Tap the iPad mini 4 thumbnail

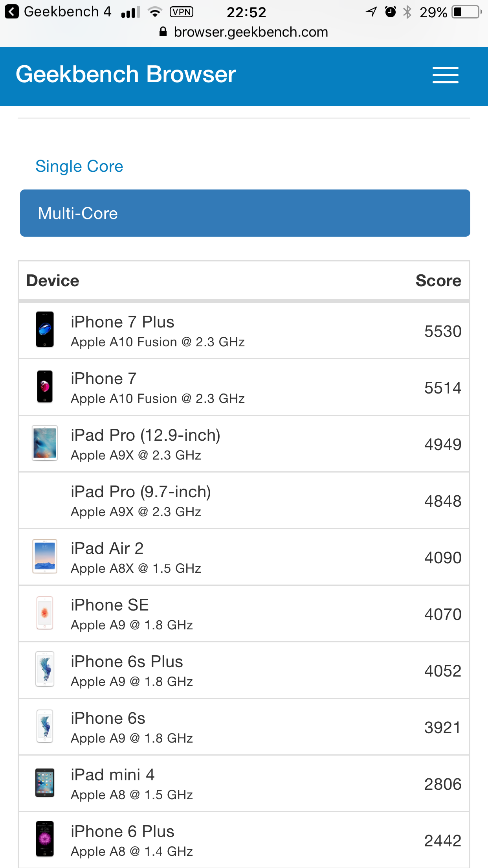[x=45, y=783]
